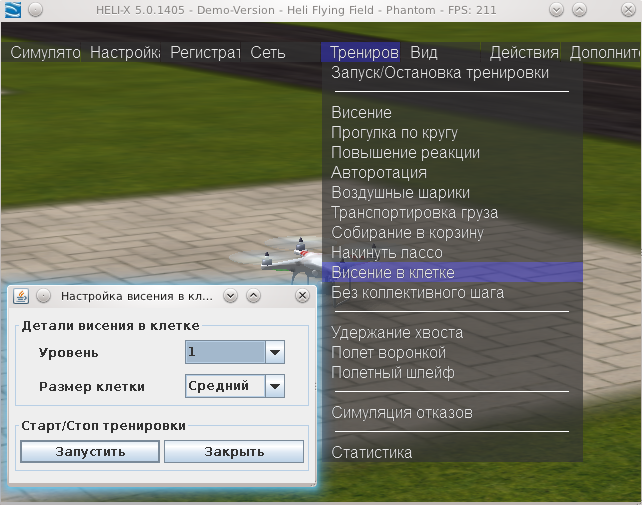Viewport: 642px width, 505px height.
Task: Choose Без коллективного шага training
Action: 452,292
